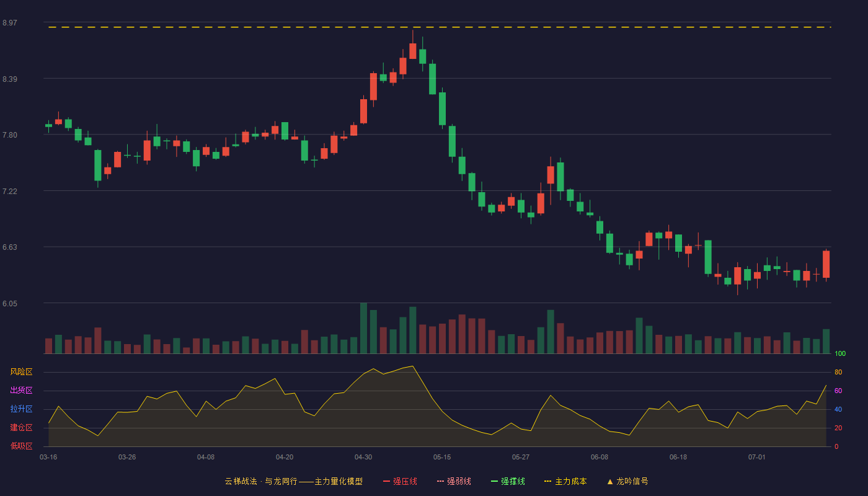Click the 04-30 date axis label
Image resolution: width=868 pixels, height=496 pixels.
pos(363,457)
